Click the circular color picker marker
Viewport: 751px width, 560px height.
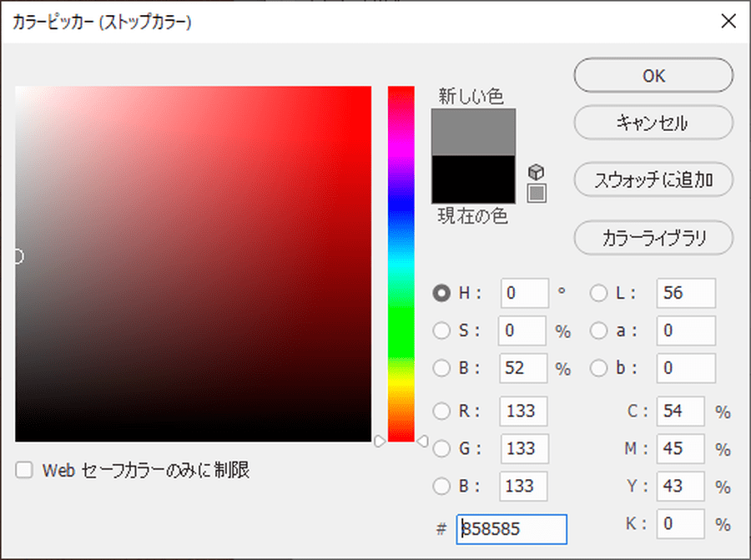coord(18,256)
